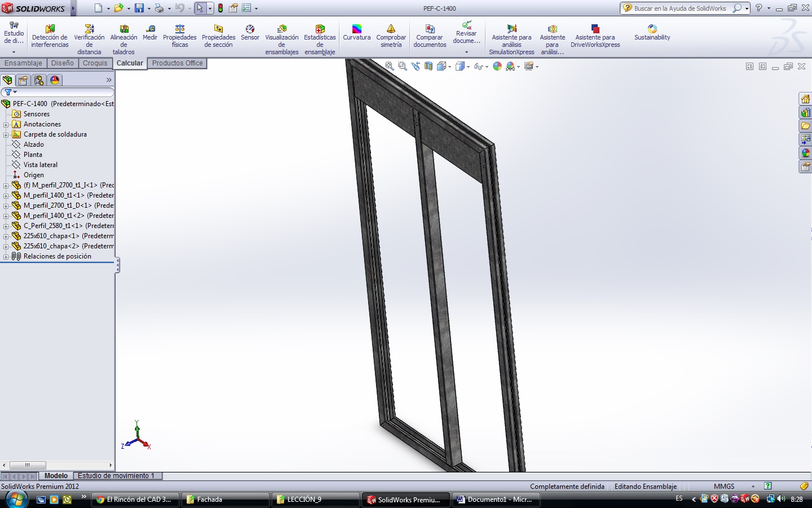Switch to El Rincón del CAD Chrome taskbar button

pyautogui.click(x=135, y=500)
